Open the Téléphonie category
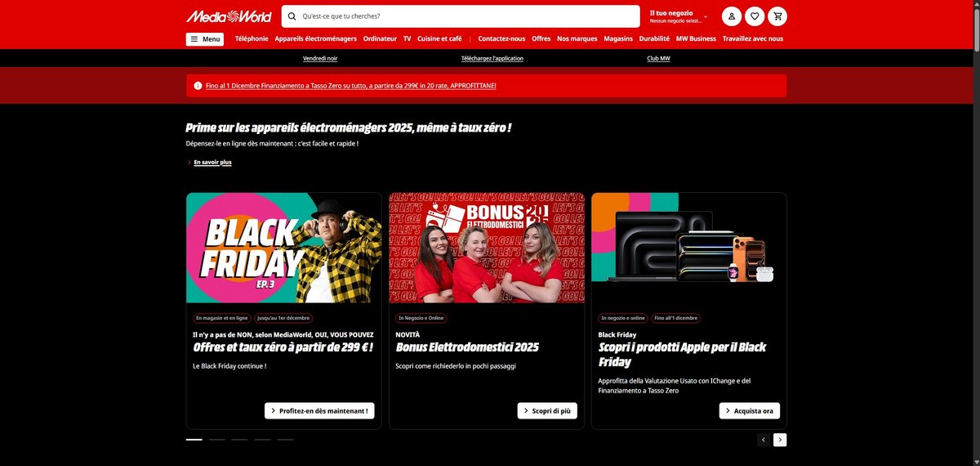Viewport: 980px width, 466px height. pos(252,38)
